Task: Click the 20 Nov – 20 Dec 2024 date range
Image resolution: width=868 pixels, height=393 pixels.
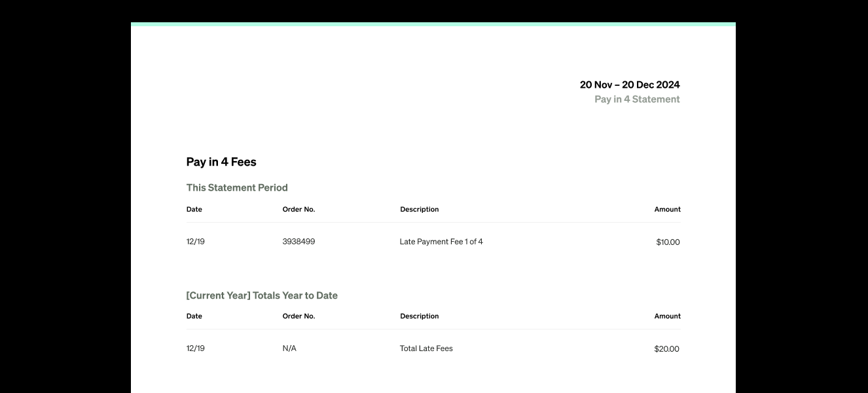Action: (630, 84)
